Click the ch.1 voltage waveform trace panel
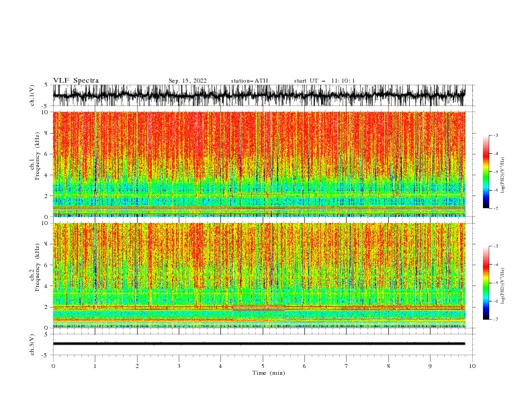This screenshot has width=532, height=411. [259, 95]
